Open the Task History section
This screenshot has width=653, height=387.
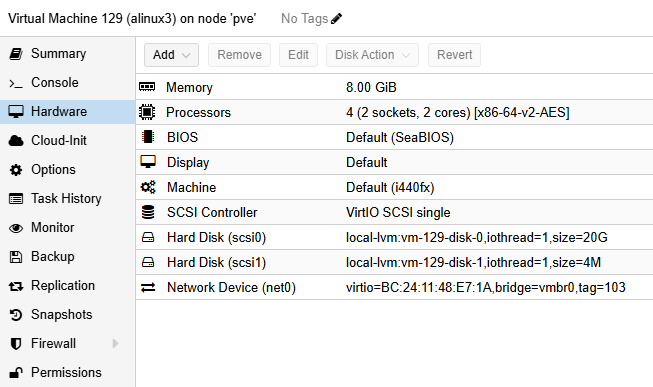(67, 199)
